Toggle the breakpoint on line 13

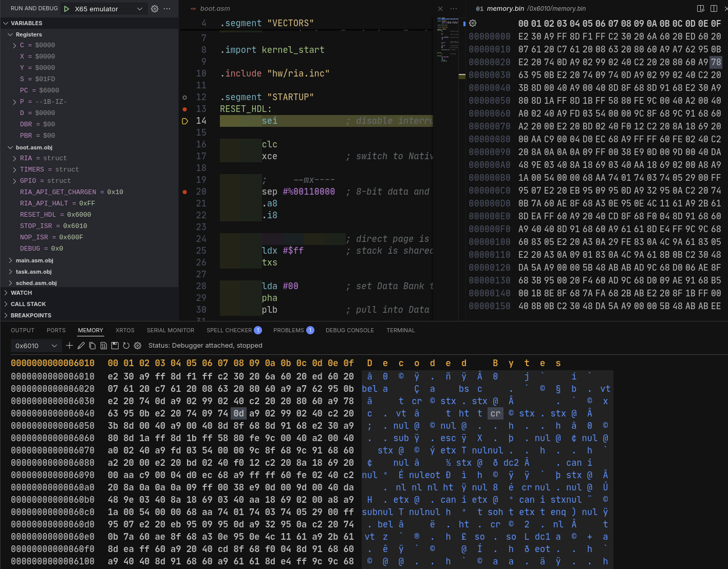point(185,109)
